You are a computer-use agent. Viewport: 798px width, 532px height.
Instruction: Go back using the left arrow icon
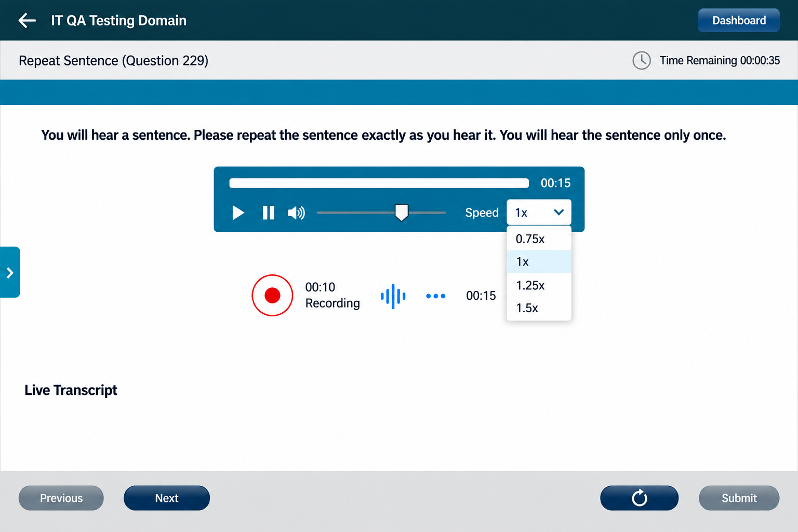point(27,20)
